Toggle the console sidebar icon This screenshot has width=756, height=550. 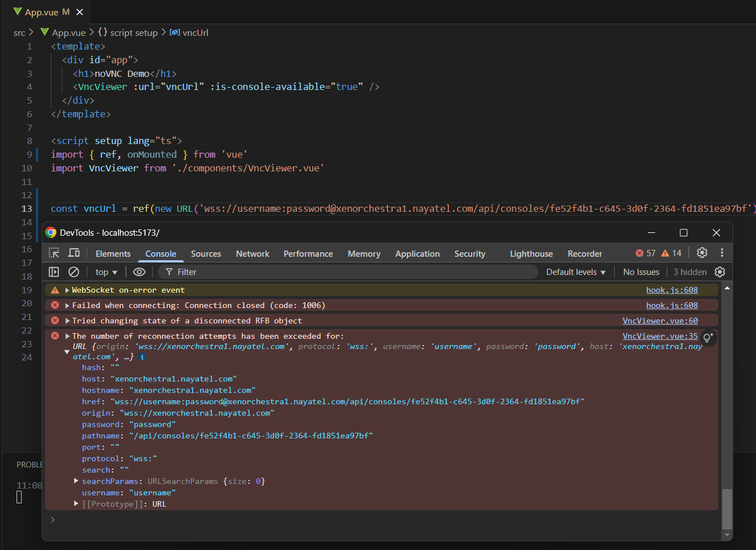click(x=54, y=272)
